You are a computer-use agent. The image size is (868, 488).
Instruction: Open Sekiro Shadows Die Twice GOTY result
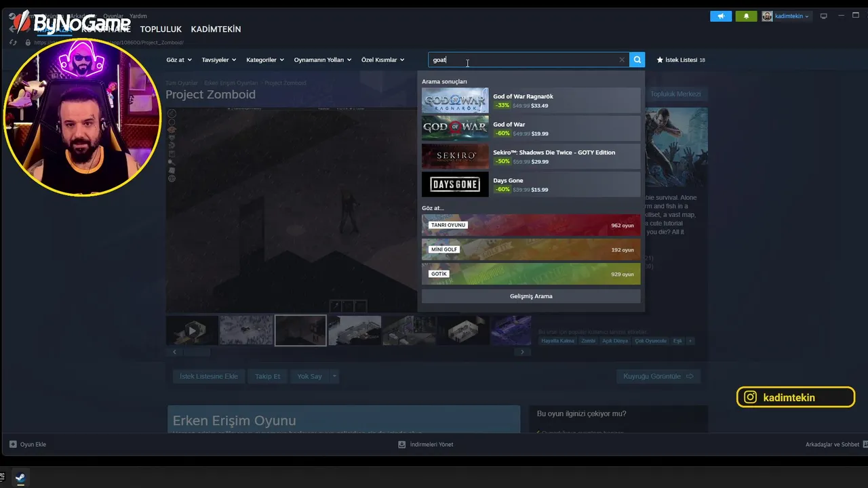[x=531, y=157]
